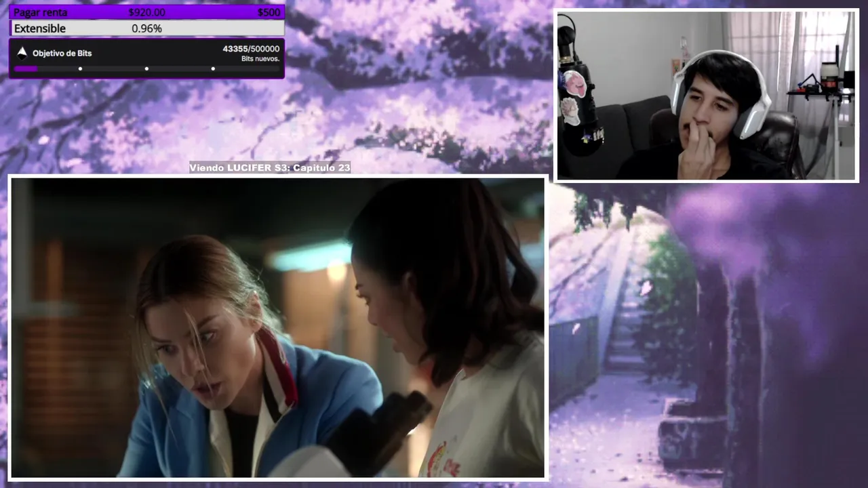The image size is (868, 488).
Task: Click the Lucifer episode video frame
Action: point(278,328)
